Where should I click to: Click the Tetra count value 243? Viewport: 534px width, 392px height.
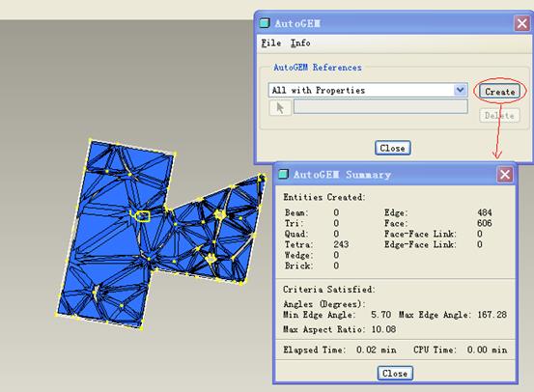341,244
